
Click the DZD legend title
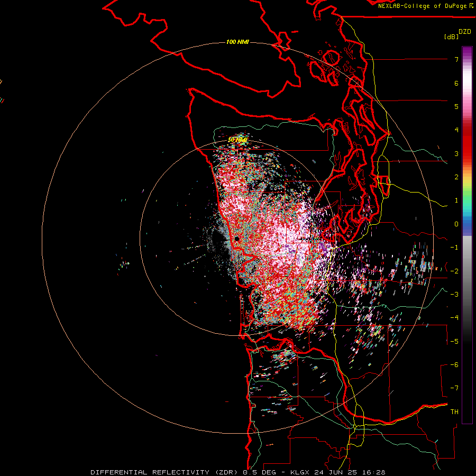(465, 32)
